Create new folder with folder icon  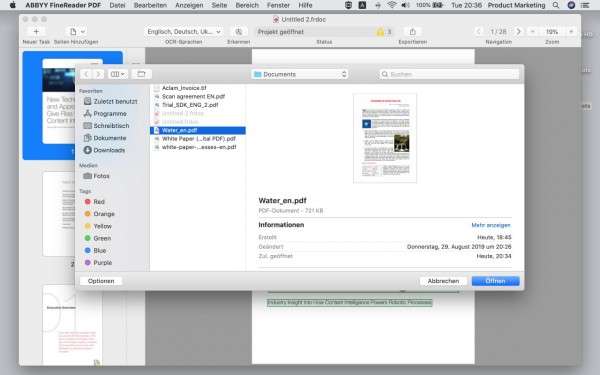coord(141,74)
